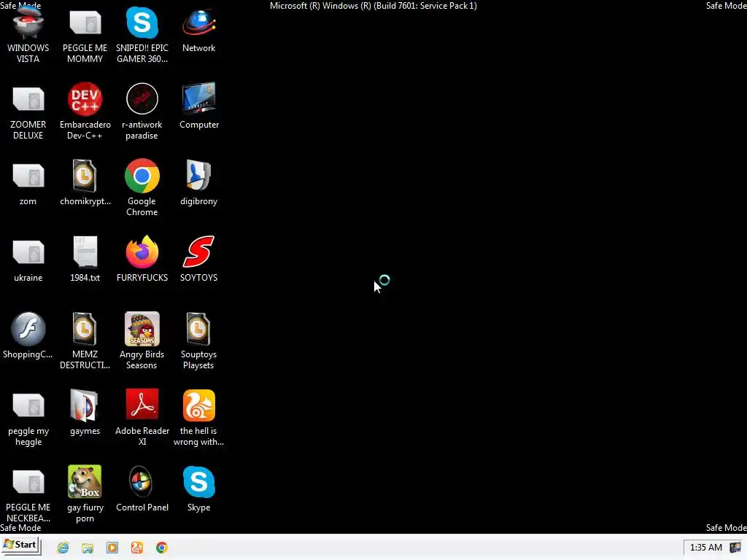Click the 1:35 AM taskbar clock
Image resolution: width=747 pixels, height=560 pixels.
pos(705,548)
